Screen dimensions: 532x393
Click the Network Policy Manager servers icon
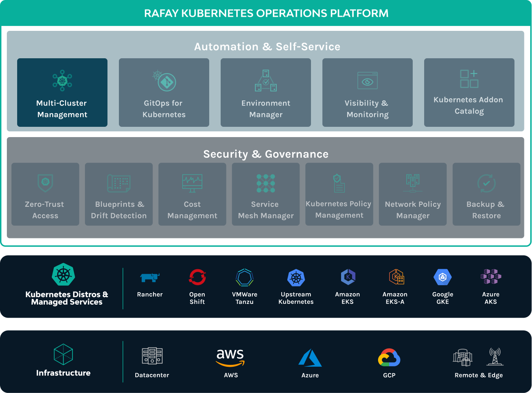click(x=413, y=183)
